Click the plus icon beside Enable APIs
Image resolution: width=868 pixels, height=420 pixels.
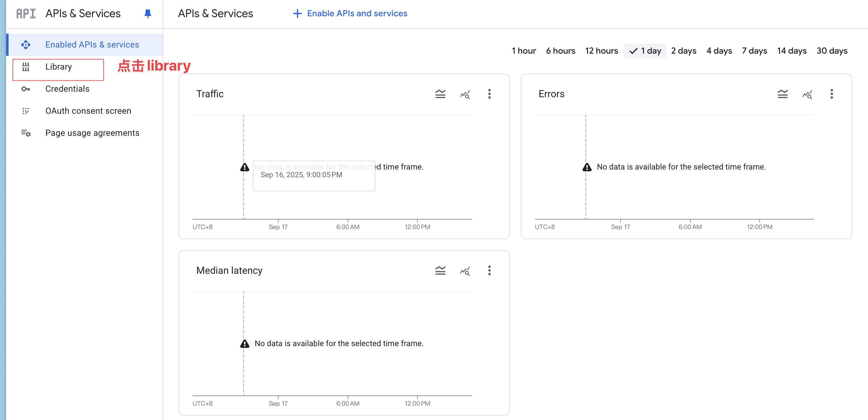(297, 13)
